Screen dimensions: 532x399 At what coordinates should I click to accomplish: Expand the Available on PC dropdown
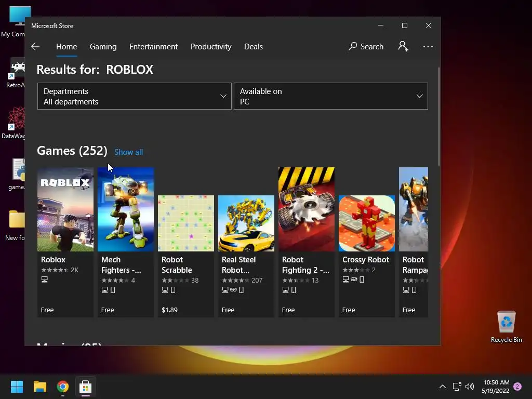(x=331, y=96)
